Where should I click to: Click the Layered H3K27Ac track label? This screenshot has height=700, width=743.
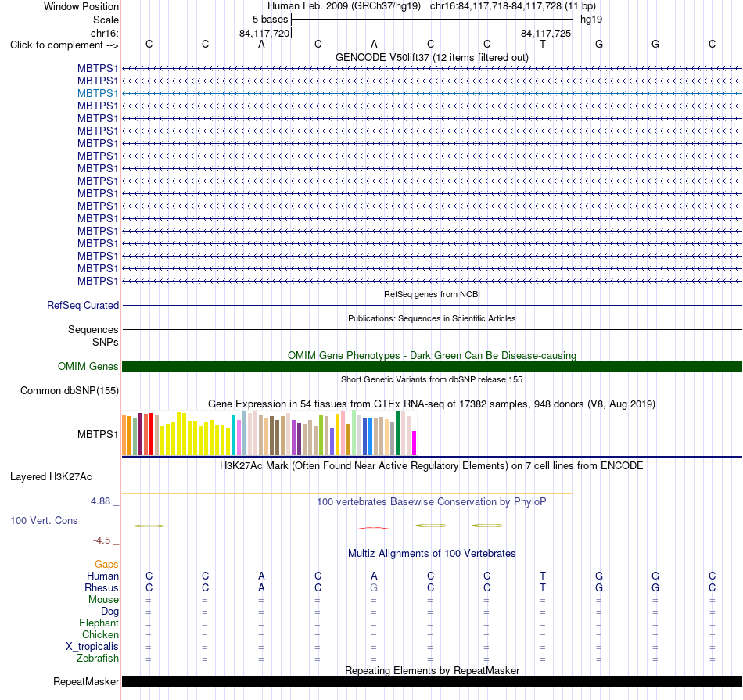click(51, 477)
